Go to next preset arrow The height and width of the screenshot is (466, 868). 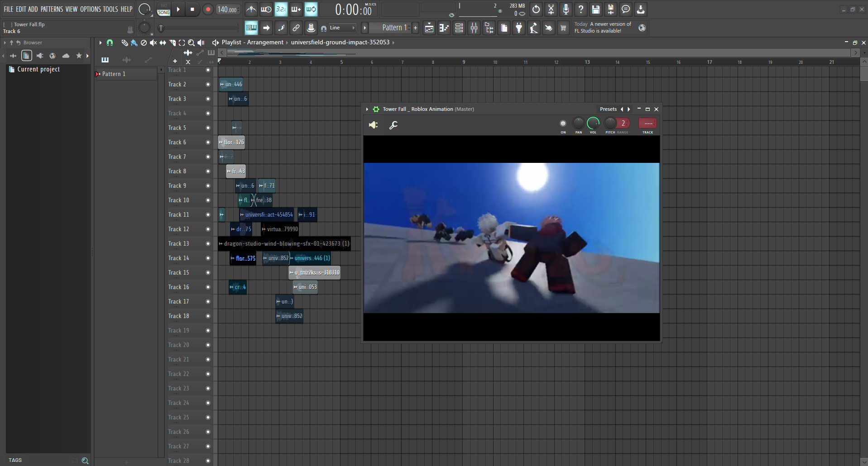(x=629, y=109)
